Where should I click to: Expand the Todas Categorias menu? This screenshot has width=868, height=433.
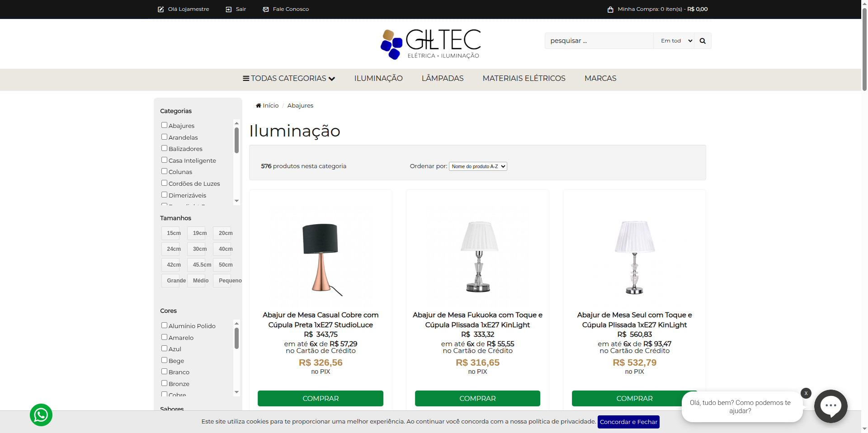pos(289,78)
